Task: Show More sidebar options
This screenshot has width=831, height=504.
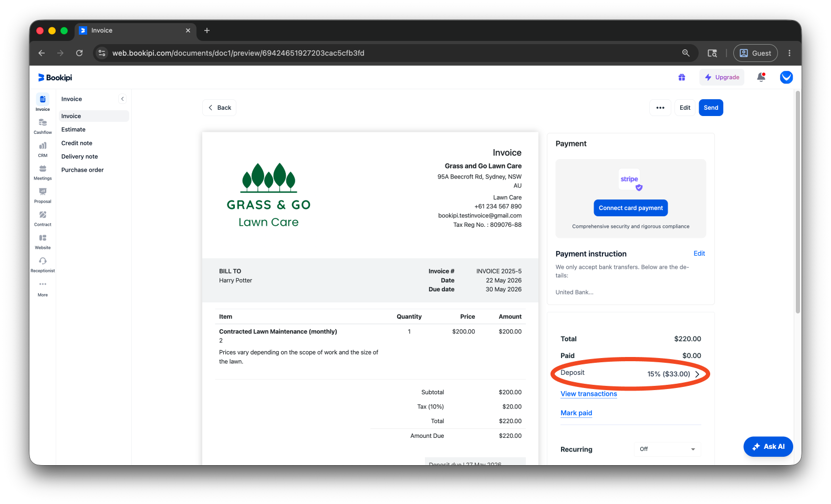Action: 43,288
